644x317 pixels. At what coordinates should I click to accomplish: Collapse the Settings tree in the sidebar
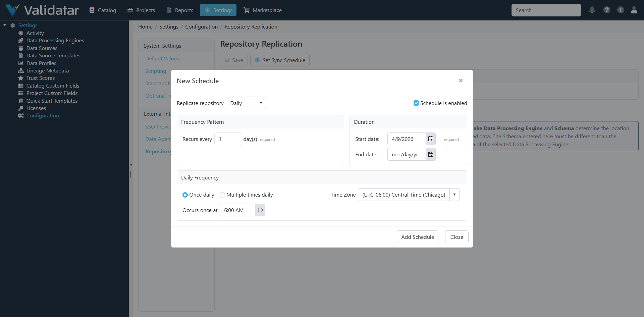point(5,25)
